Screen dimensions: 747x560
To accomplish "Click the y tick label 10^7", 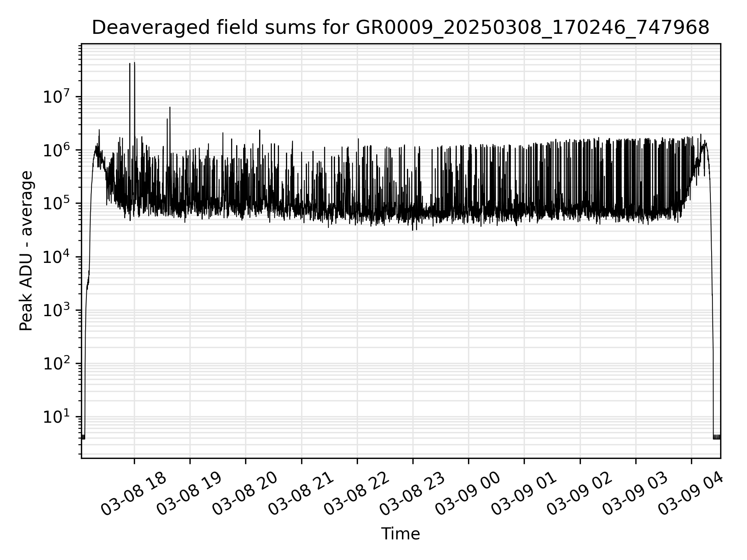I will coord(56,96).
